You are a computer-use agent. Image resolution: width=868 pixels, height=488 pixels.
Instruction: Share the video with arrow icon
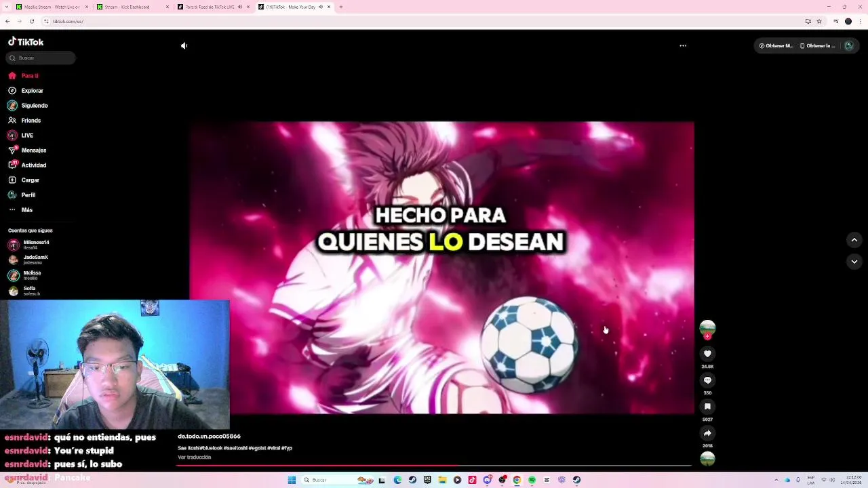coord(707,433)
